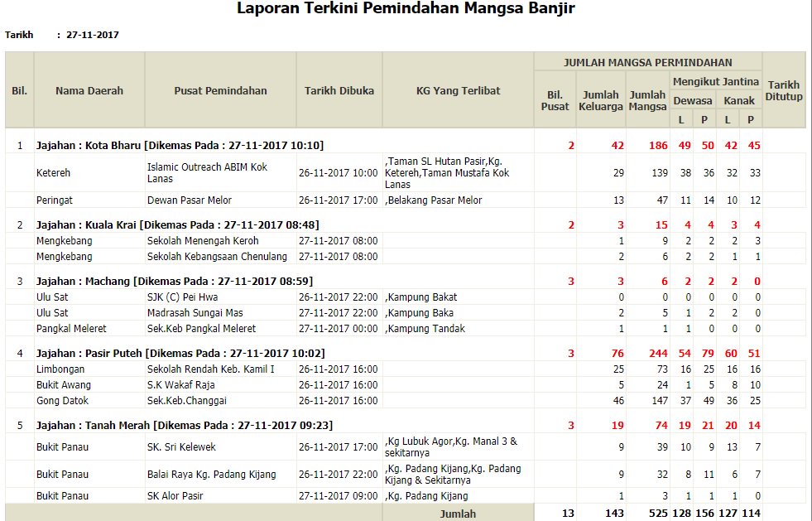Click the Jumlah total row label
The width and height of the screenshot is (812, 521).
tap(458, 514)
